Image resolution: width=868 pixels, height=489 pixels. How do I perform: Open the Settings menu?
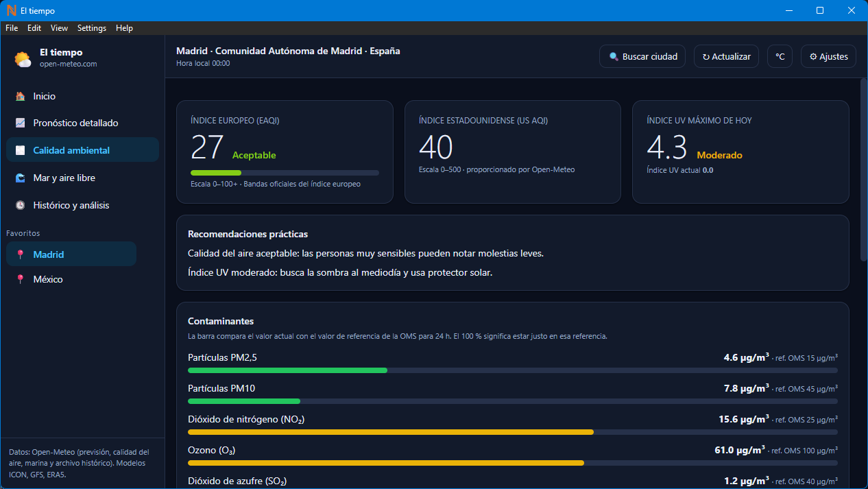click(x=92, y=28)
